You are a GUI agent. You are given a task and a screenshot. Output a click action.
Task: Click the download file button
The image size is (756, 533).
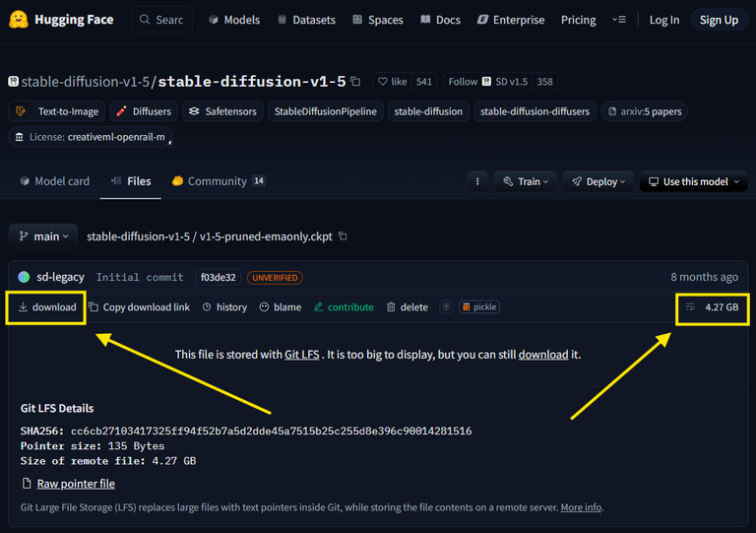[47, 307]
